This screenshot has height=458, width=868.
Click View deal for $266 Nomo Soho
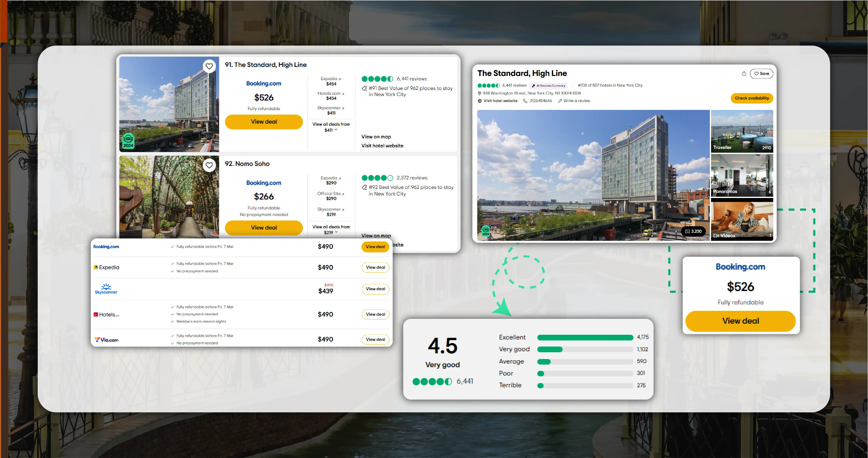(264, 228)
